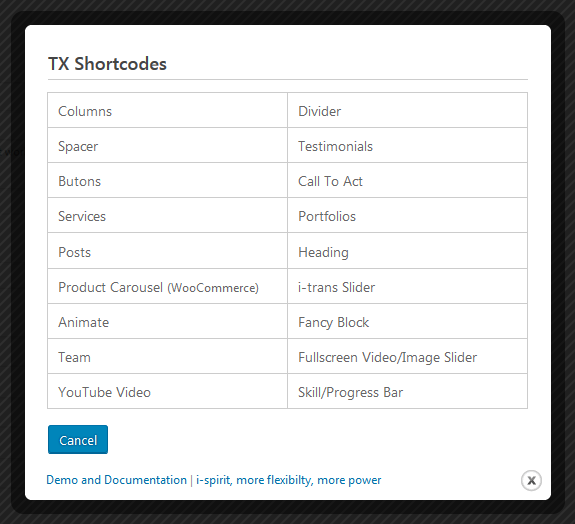Select Product Carousel (WooCommerce) shortcode

tap(167, 286)
